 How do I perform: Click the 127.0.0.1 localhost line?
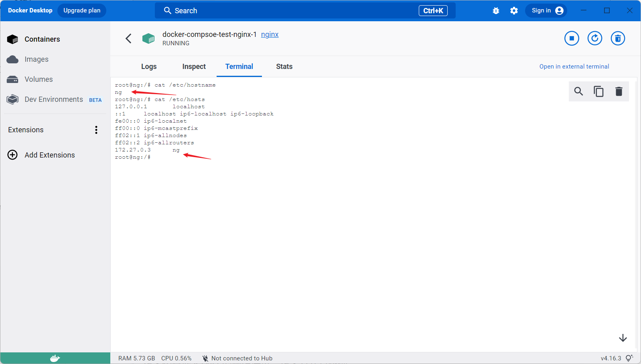click(x=160, y=107)
